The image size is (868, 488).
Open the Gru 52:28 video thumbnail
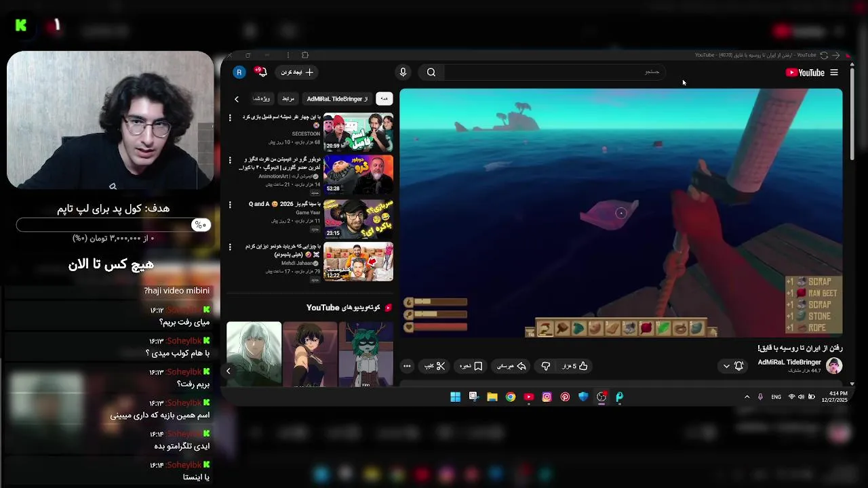pyautogui.click(x=358, y=175)
